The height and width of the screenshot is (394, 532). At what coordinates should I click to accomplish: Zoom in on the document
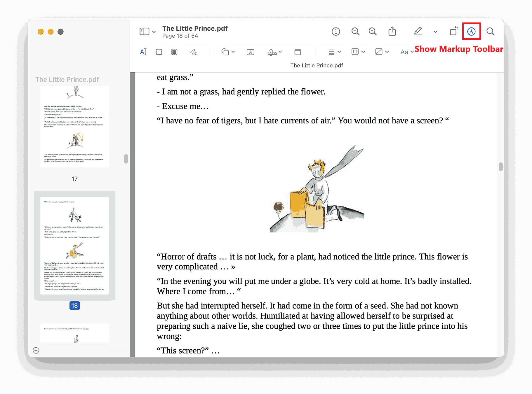[373, 31]
